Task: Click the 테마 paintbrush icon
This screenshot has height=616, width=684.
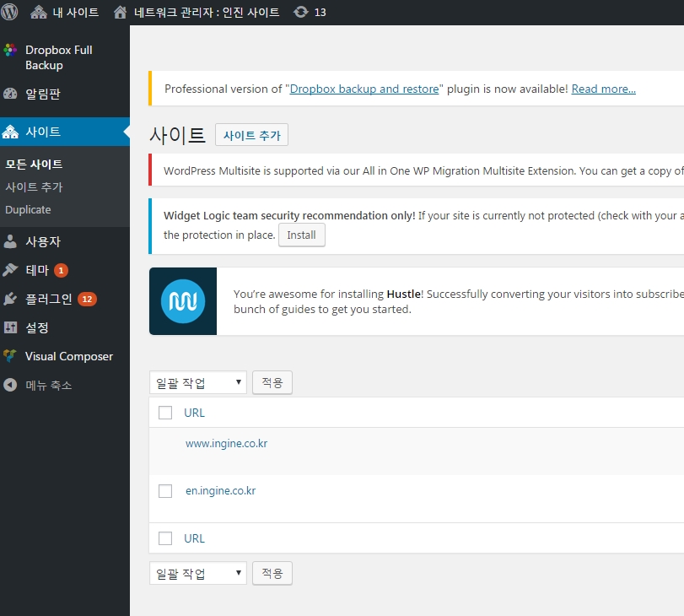Action: [10, 270]
